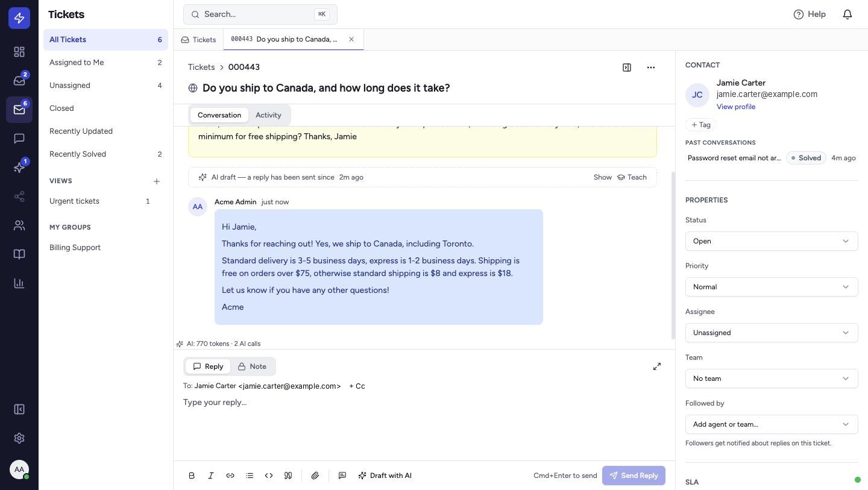
Task: Select the Conversation tab
Action: [219, 115]
